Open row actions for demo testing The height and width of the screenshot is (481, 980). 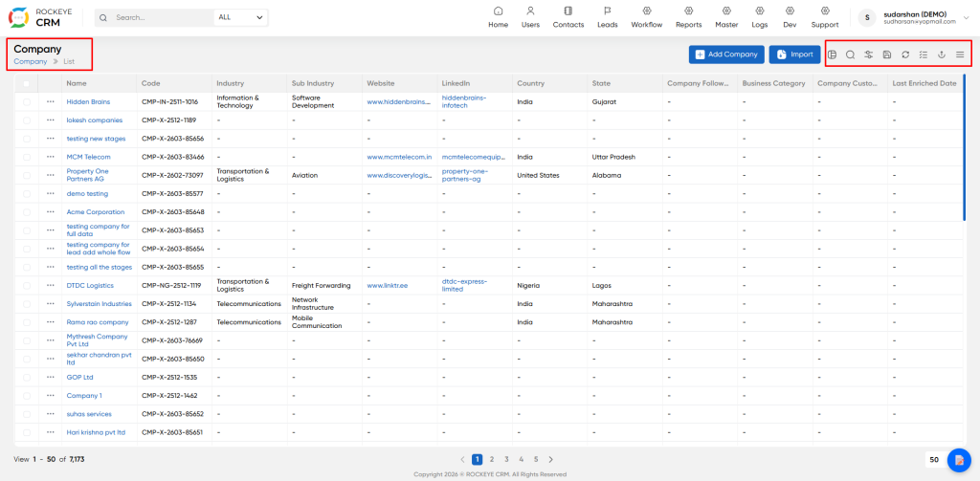point(50,194)
